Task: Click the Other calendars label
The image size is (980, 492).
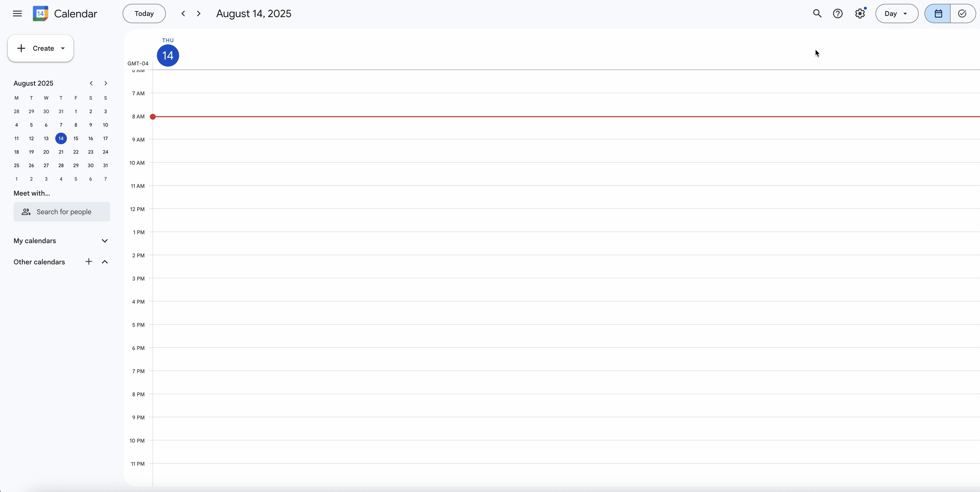Action: pyautogui.click(x=39, y=262)
